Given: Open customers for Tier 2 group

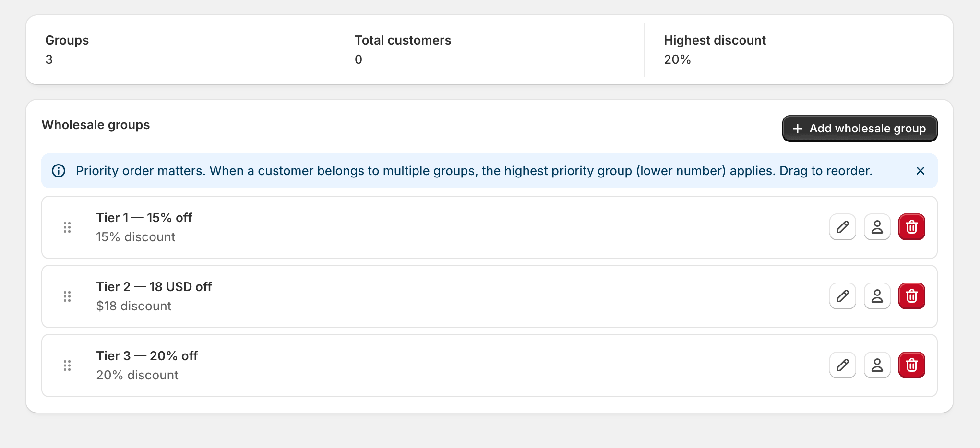Looking at the screenshot, I should pos(877,296).
